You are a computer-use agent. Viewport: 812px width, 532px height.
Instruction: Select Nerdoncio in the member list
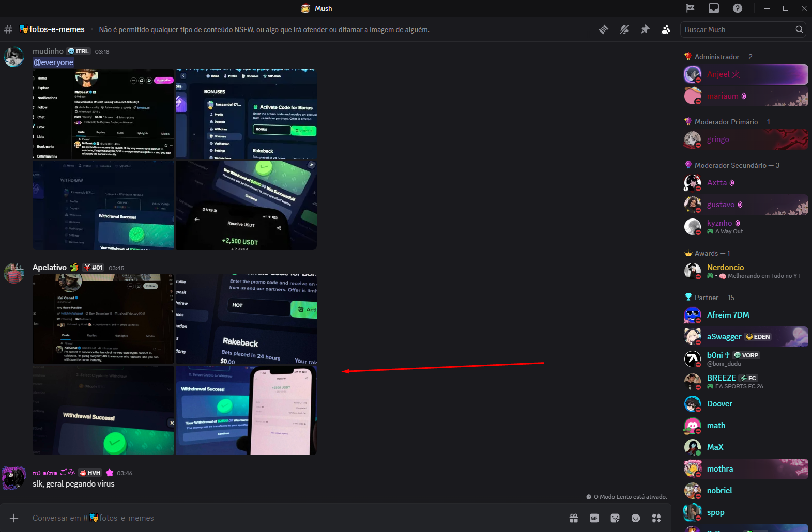point(746,271)
